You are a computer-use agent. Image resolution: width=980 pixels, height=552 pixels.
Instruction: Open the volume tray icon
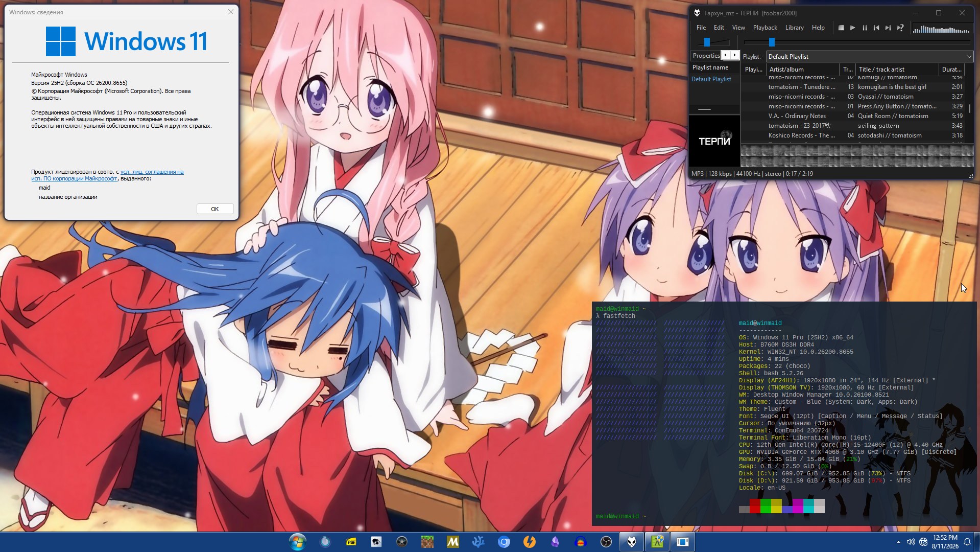pos(911,542)
